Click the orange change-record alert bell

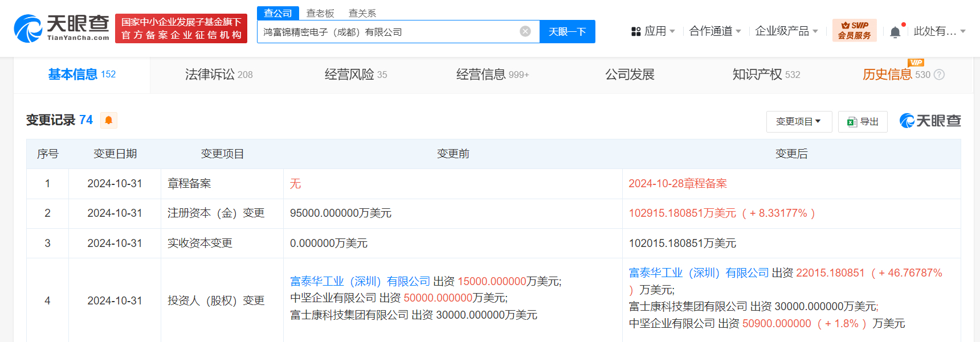[x=108, y=120]
